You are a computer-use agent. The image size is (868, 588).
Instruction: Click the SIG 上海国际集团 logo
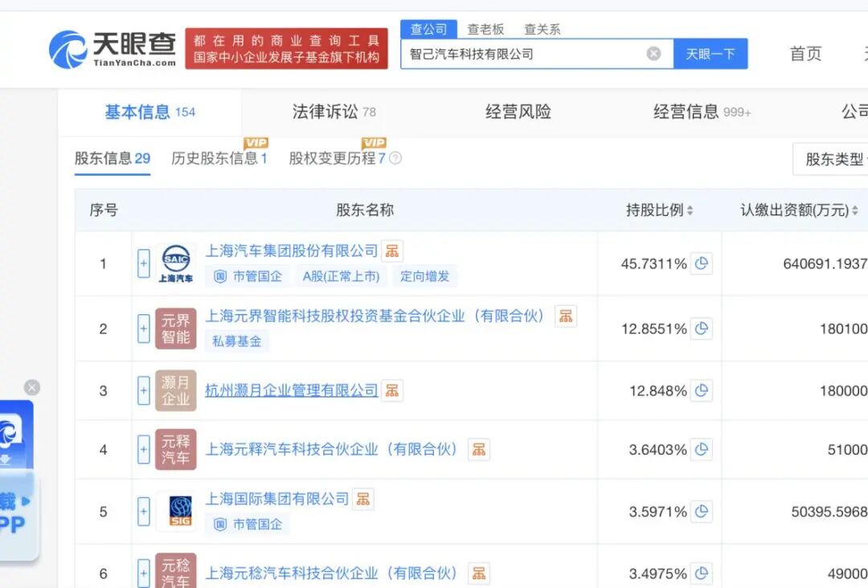point(176,512)
